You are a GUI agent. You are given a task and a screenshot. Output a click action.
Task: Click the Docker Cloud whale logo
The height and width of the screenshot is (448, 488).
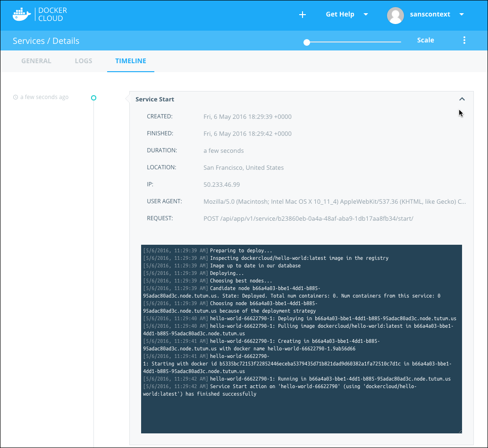pos(22,15)
